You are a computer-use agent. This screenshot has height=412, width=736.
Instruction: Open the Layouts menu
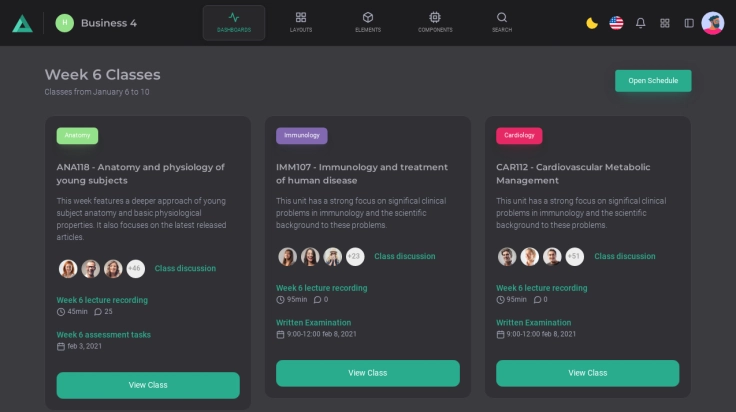(x=301, y=22)
